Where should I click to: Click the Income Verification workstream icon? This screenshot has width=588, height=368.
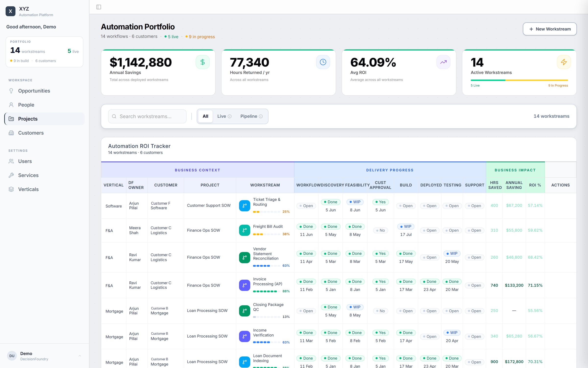coord(245,336)
